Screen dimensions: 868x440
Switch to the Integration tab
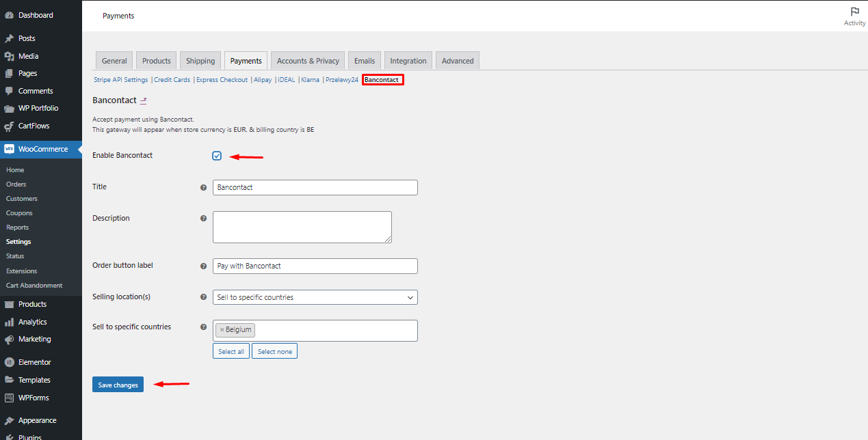[408, 61]
